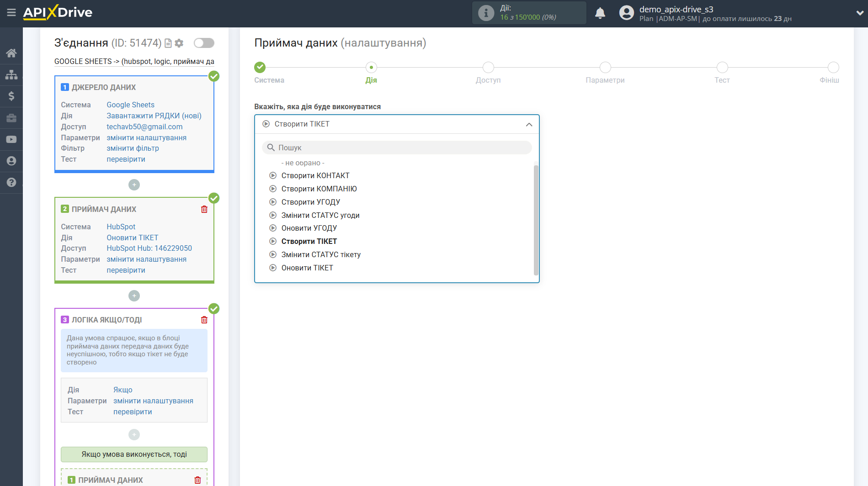Select the - не обрано - option
868x486 pixels.
pos(303,163)
